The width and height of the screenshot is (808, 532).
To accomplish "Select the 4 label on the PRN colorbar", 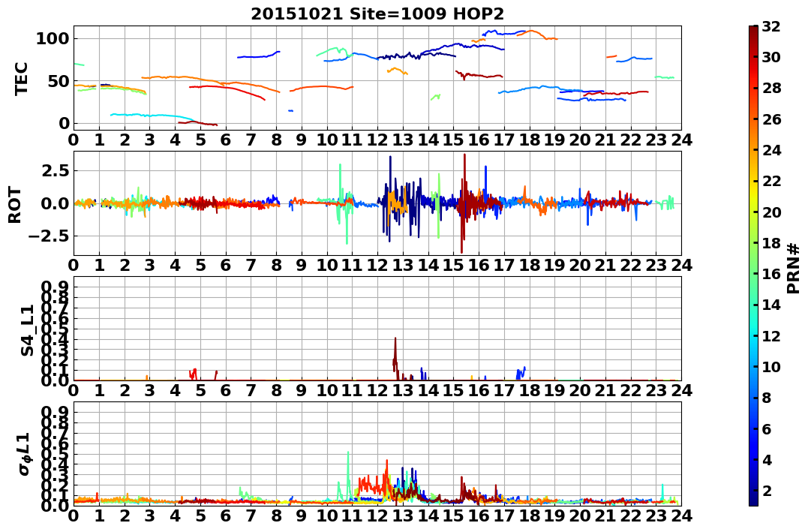I will 767,459.
